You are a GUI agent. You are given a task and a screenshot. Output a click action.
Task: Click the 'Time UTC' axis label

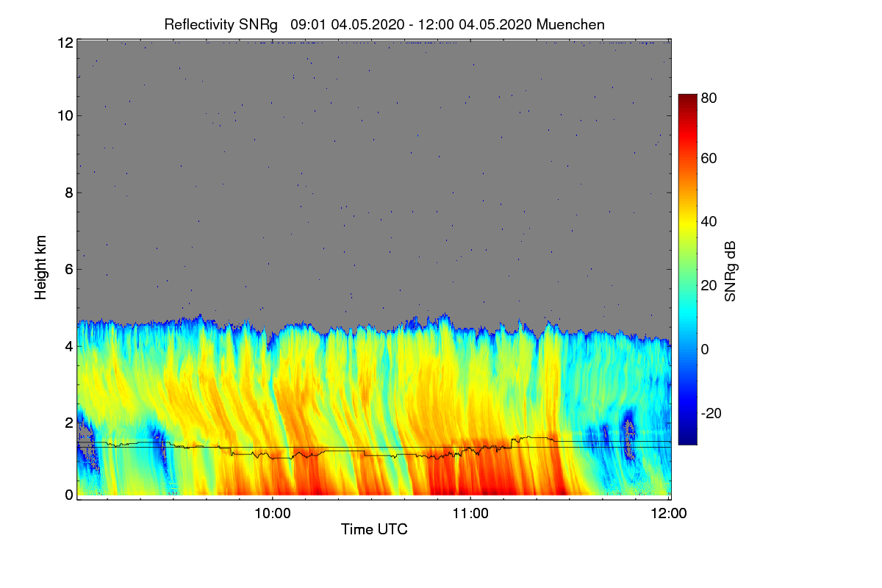tap(373, 529)
